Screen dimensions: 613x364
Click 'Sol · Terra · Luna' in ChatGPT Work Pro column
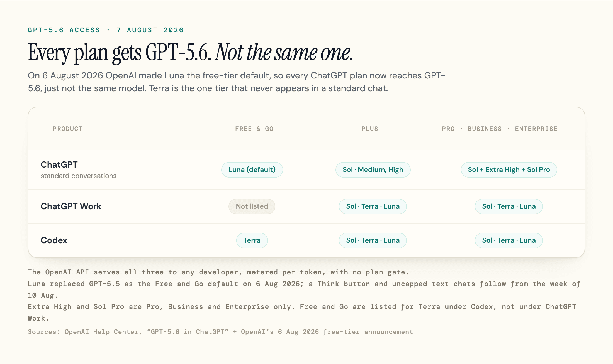click(x=509, y=206)
